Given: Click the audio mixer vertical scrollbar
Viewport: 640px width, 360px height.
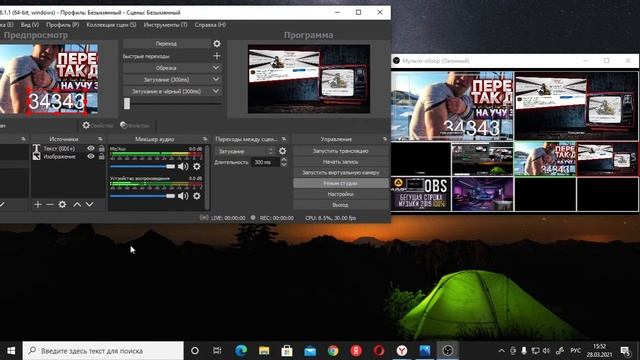Looking at the screenshot, I should [x=207, y=178].
